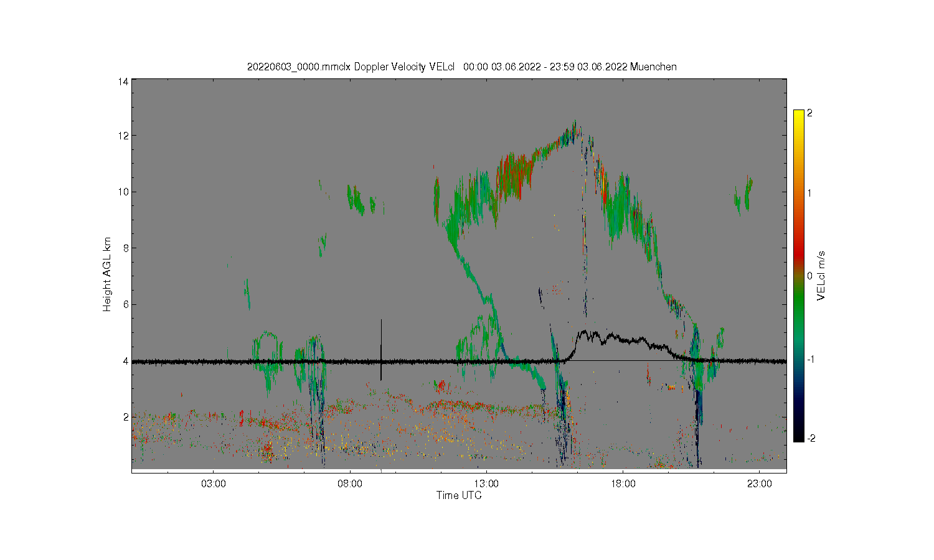
Task: Click the 18:00 time tick label
Action: click(623, 483)
